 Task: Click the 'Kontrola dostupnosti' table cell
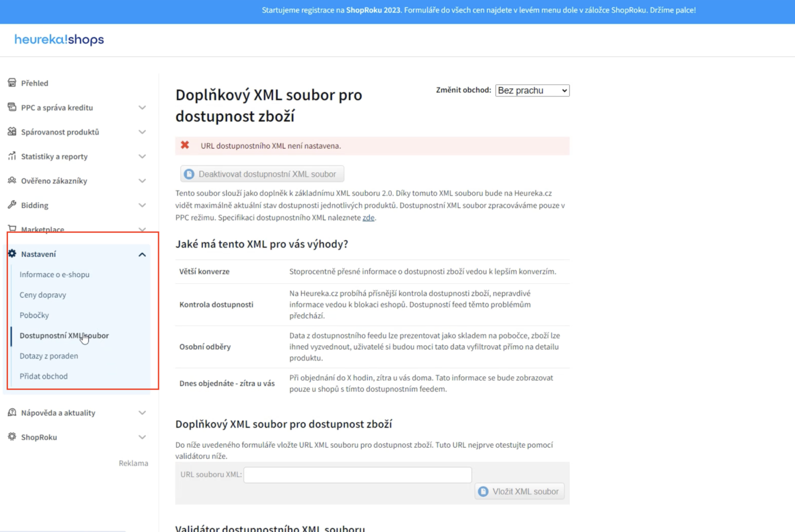click(x=216, y=304)
